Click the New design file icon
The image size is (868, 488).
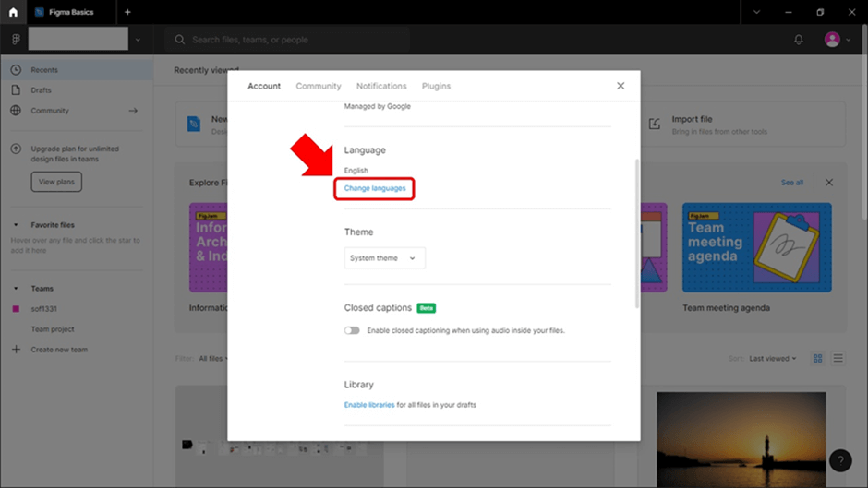click(x=194, y=124)
